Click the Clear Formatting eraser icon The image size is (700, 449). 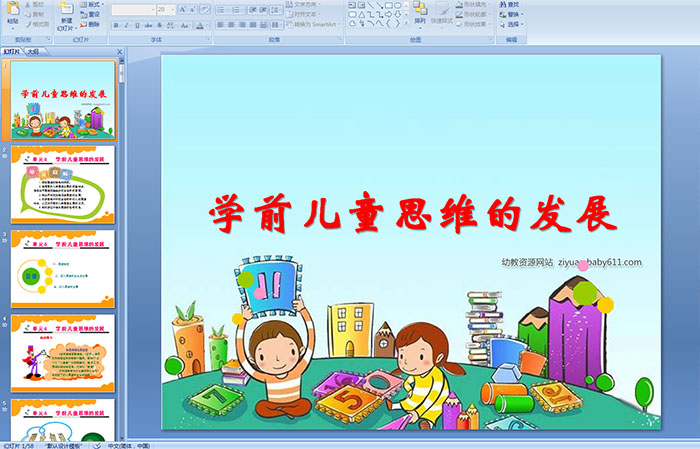pos(205,9)
